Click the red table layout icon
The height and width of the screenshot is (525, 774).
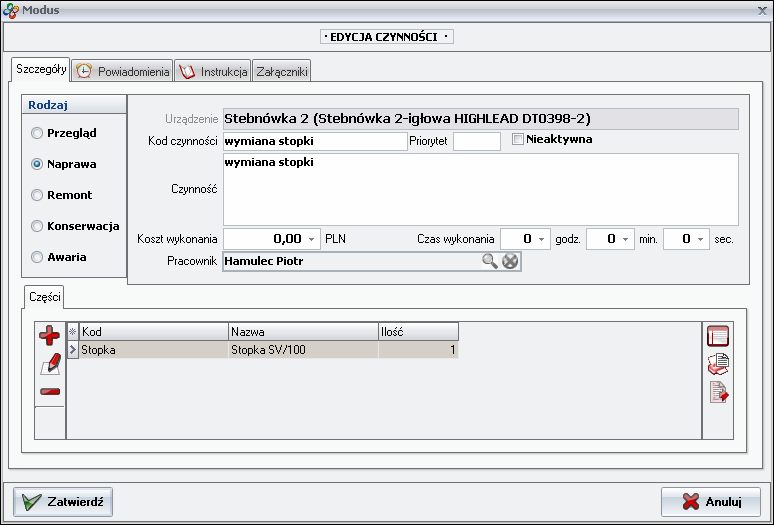[718, 336]
